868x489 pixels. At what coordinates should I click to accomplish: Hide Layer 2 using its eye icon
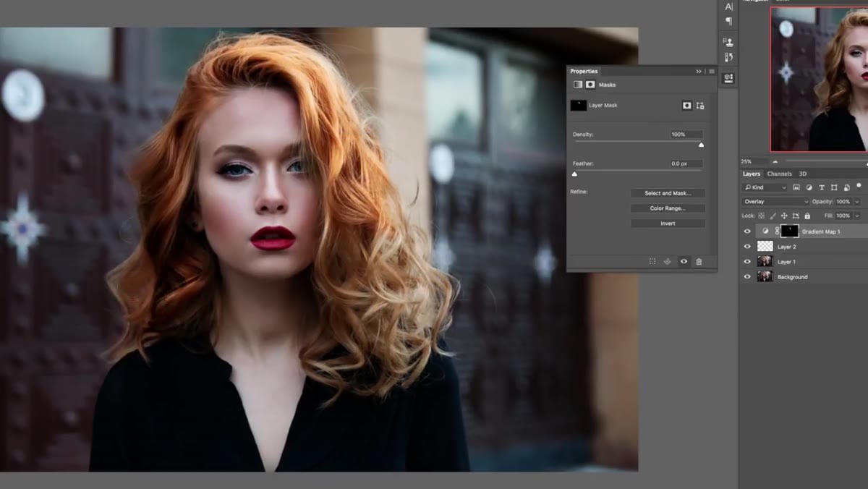point(747,247)
